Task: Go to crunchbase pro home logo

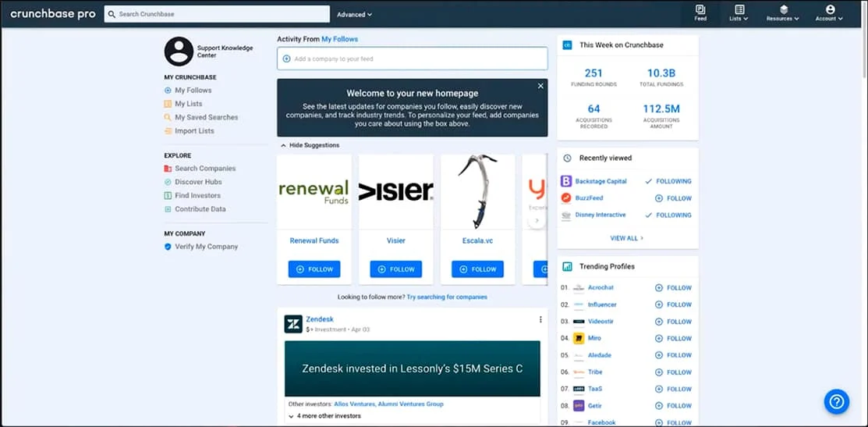Action: [x=52, y=14]
